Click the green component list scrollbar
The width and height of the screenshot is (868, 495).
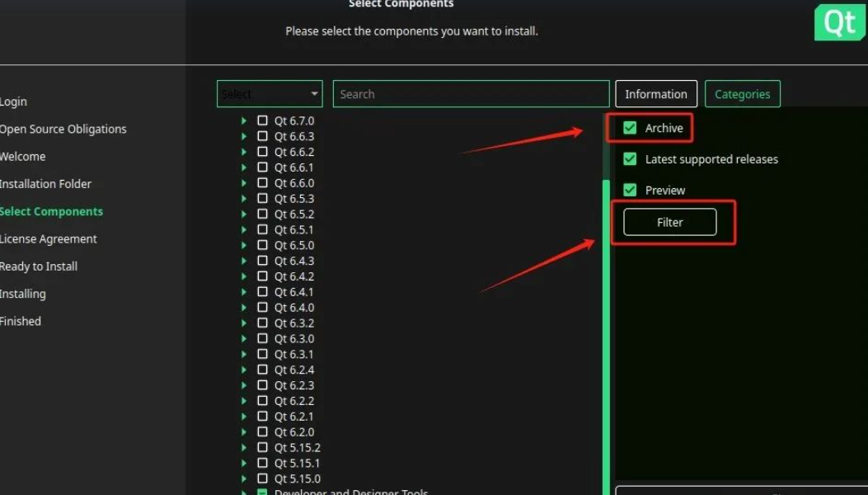[x=606, y=337]
